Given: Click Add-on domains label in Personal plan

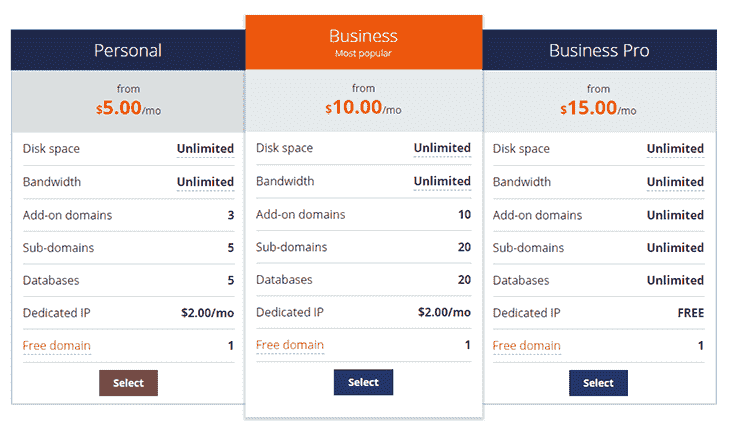Looking at the screenshot, I should click(x=68, y=215).
